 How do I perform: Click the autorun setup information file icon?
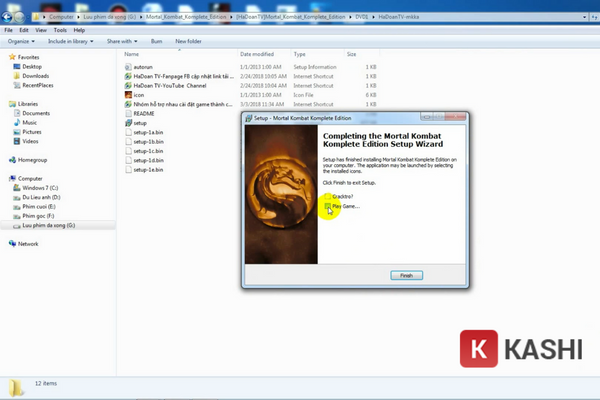point(127,67)
